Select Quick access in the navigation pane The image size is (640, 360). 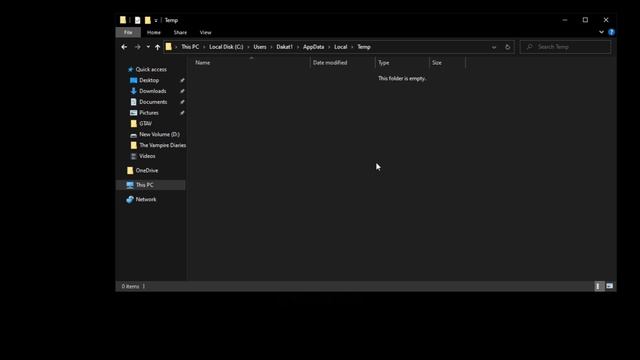click(x=151, y=69)
